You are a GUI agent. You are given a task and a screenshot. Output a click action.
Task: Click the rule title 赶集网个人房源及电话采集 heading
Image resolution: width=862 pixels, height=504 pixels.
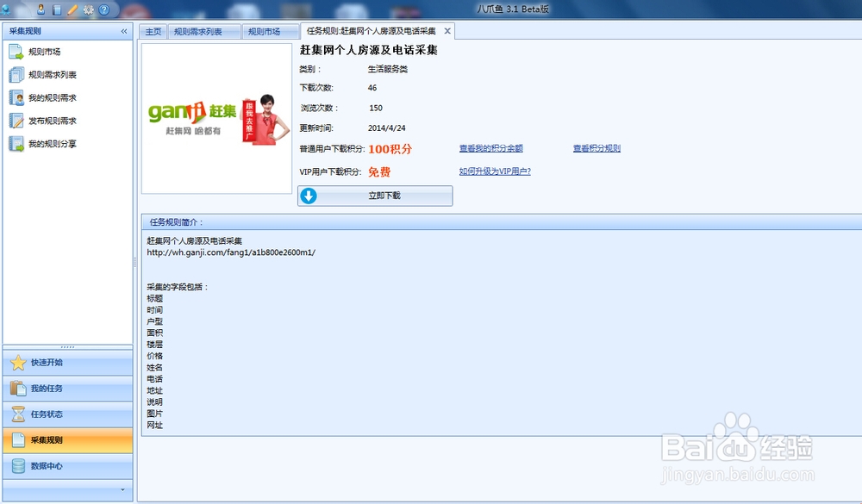coord(368,50)
